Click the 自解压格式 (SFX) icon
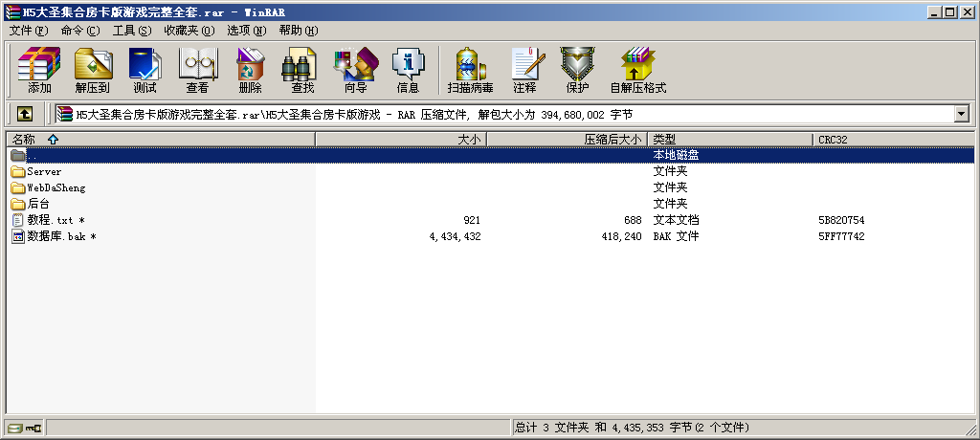Viewport: 980px width, 440px height. (637, 70)
